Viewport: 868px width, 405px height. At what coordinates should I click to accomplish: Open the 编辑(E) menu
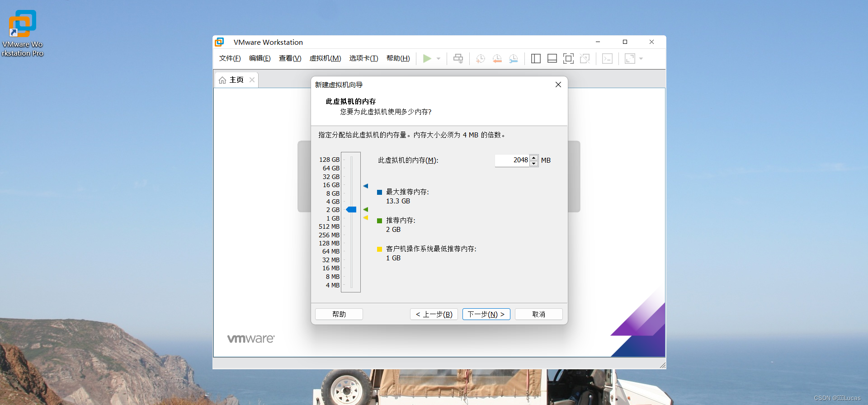[x=259, y=58]
